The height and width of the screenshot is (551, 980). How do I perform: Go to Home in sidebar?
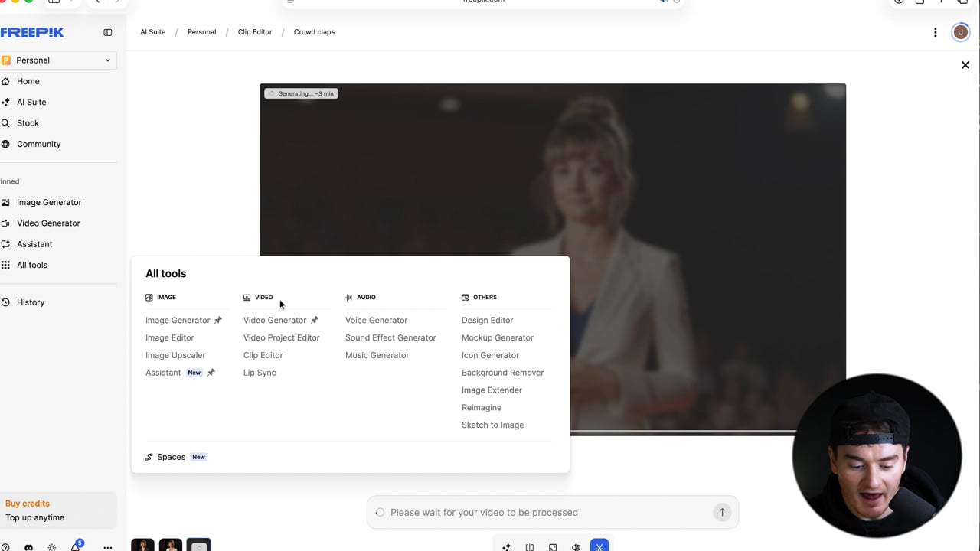click(28, 81)
